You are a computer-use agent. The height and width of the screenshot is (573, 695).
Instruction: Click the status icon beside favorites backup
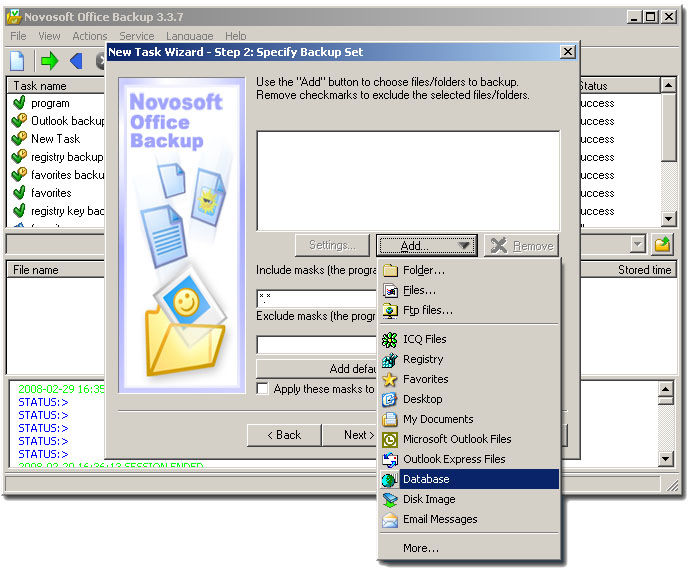(x=19, y=175)
